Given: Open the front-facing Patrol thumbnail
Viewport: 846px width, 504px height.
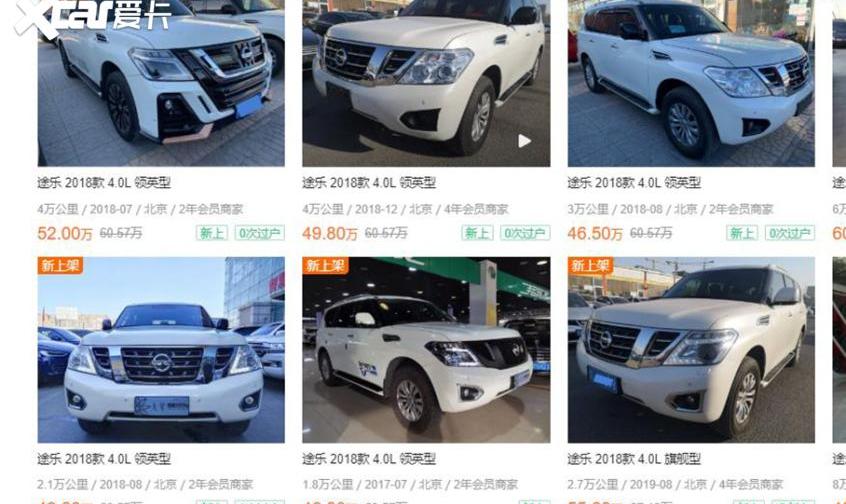Looking at the screenshot, I should pyautogui.click(x=161, y=350).
